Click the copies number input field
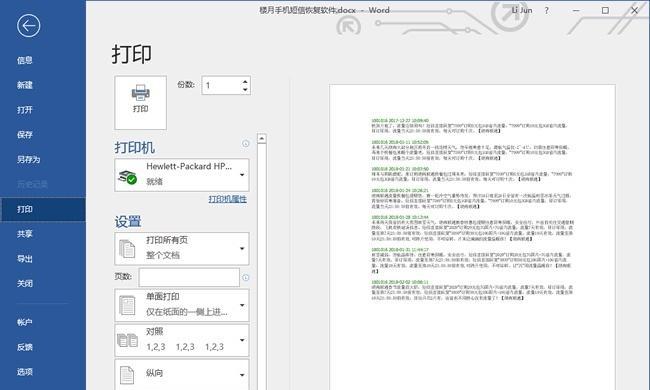 click(221, 85)
